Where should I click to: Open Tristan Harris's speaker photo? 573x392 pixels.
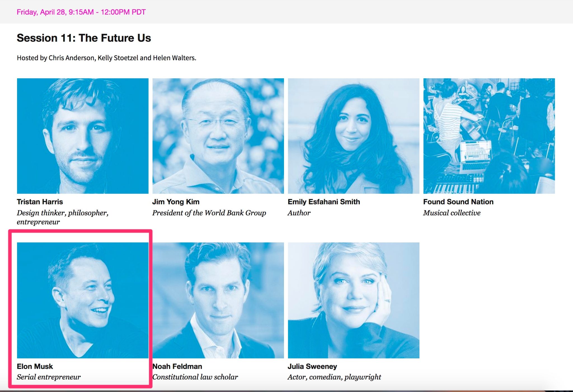[83, 136]
